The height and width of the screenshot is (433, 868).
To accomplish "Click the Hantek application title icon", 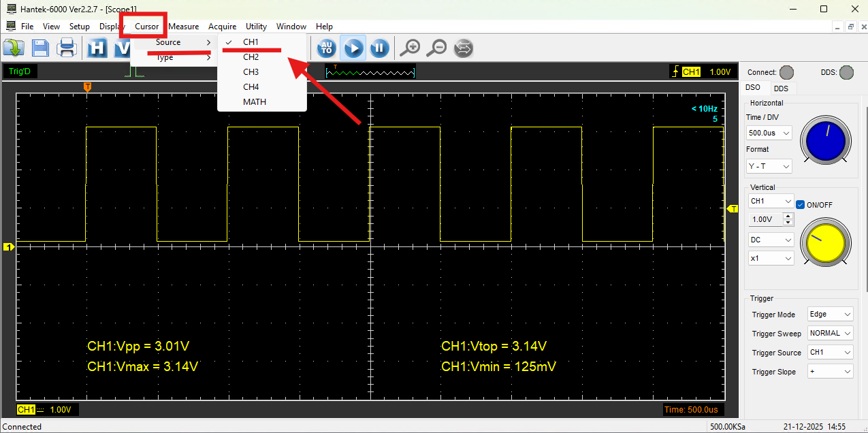I will (x=10, y=8).
